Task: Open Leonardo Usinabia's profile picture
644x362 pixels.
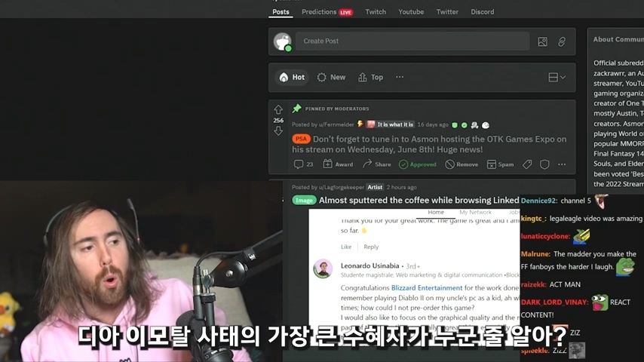Action: 323,268
